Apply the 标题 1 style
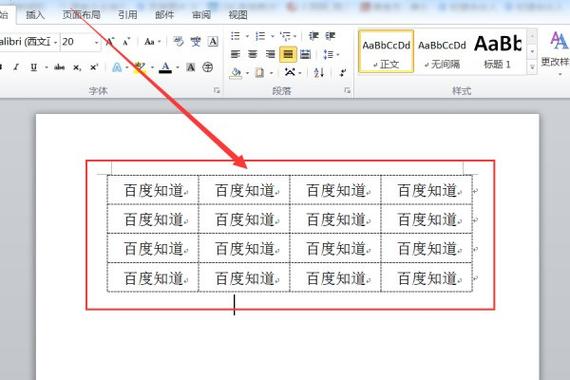Screen dimensions: 570x380 click(498, 52)
